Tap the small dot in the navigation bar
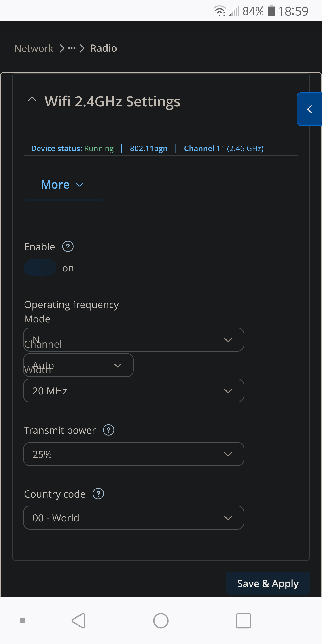 pyautogui.click(x=23, y=621)
